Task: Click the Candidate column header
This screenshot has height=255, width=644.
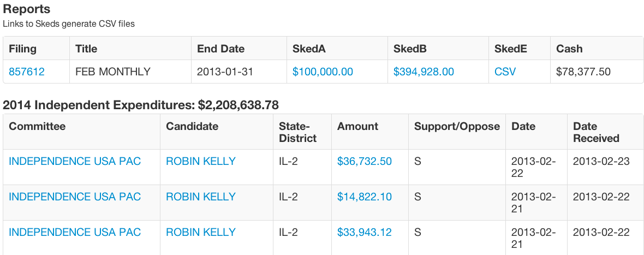Action: pos(192,126)
